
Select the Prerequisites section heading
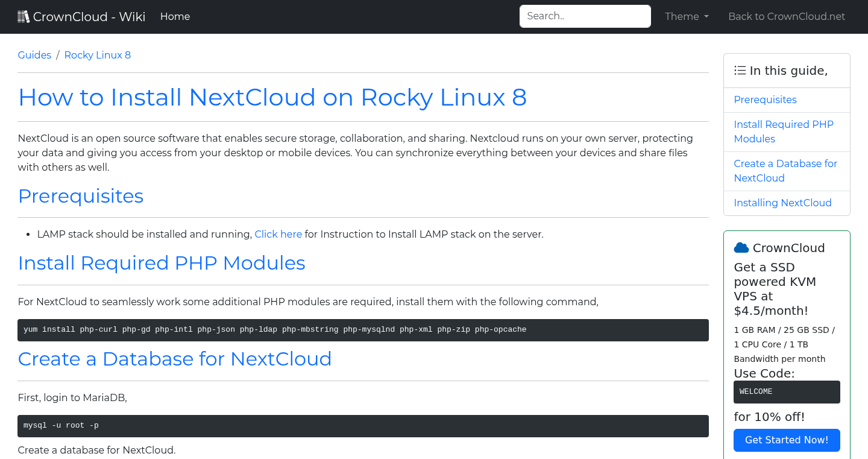click(81, 196)
